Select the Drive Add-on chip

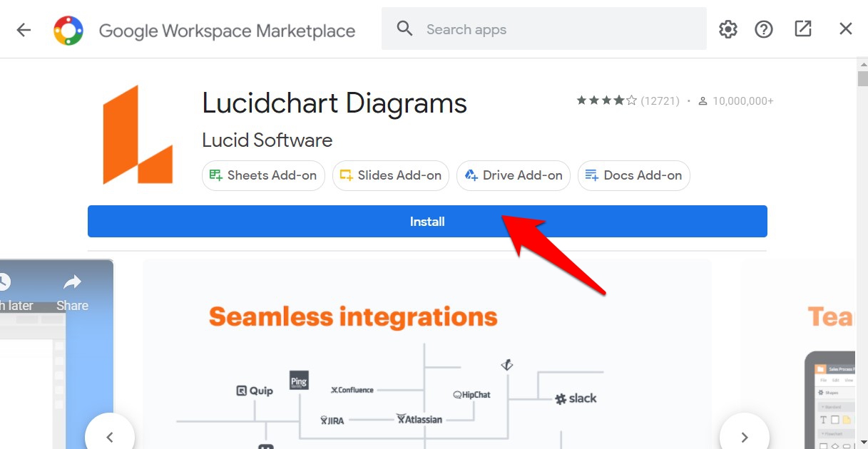tap(514, 175)
